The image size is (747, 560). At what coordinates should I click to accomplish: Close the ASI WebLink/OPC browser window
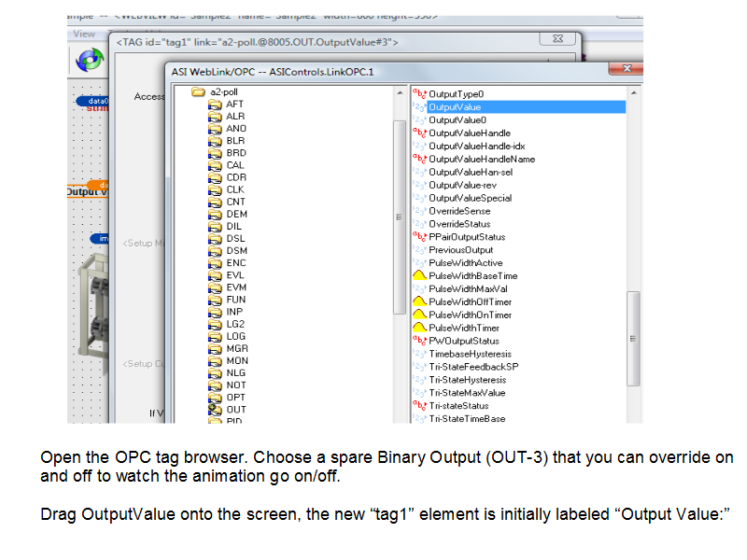(627, 68)
